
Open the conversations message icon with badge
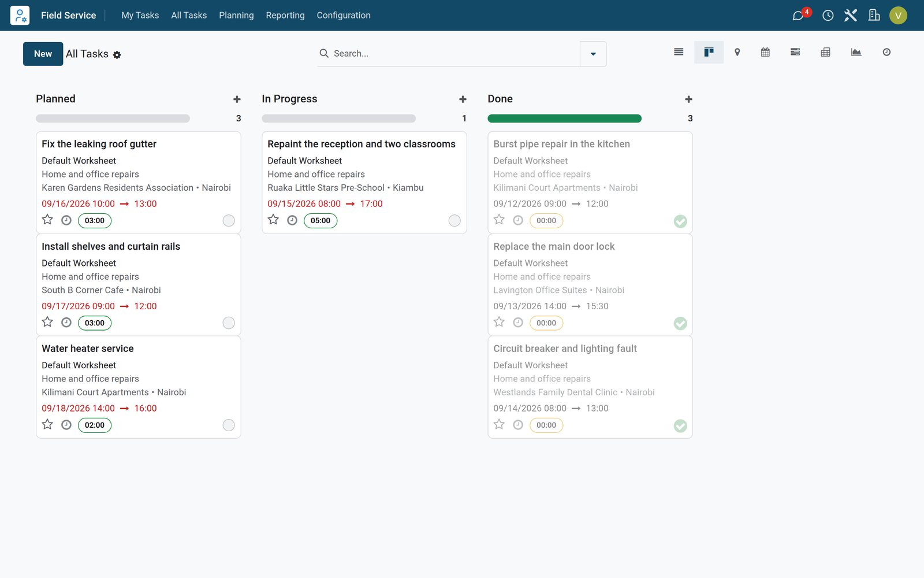click(x=799, y=15)
